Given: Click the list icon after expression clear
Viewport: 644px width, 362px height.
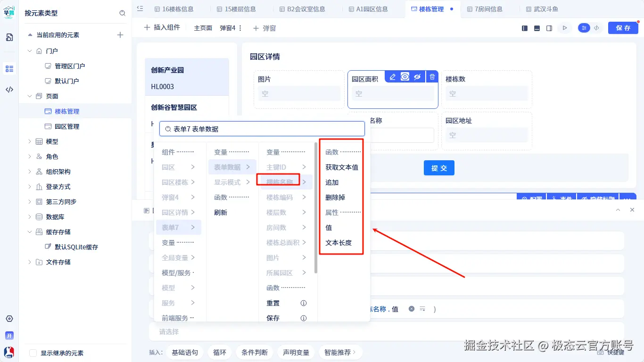Looking at the screenshot, I should (423, 309).
